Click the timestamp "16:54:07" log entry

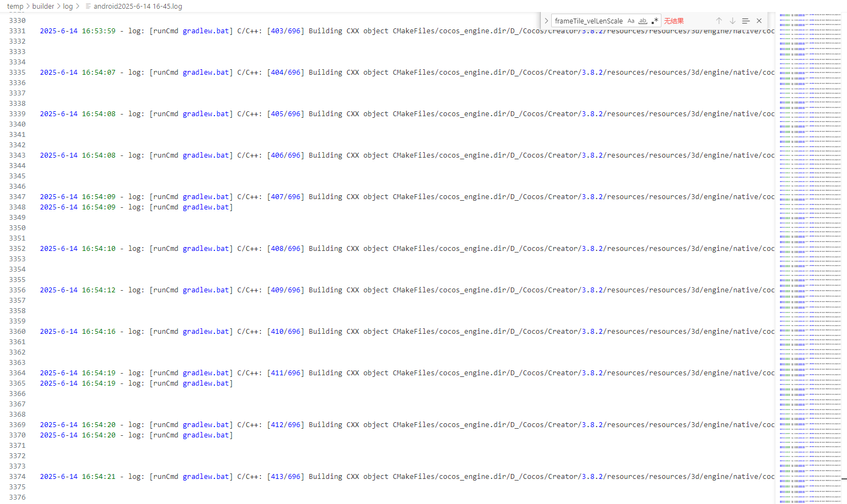click(x=99, y=73)
